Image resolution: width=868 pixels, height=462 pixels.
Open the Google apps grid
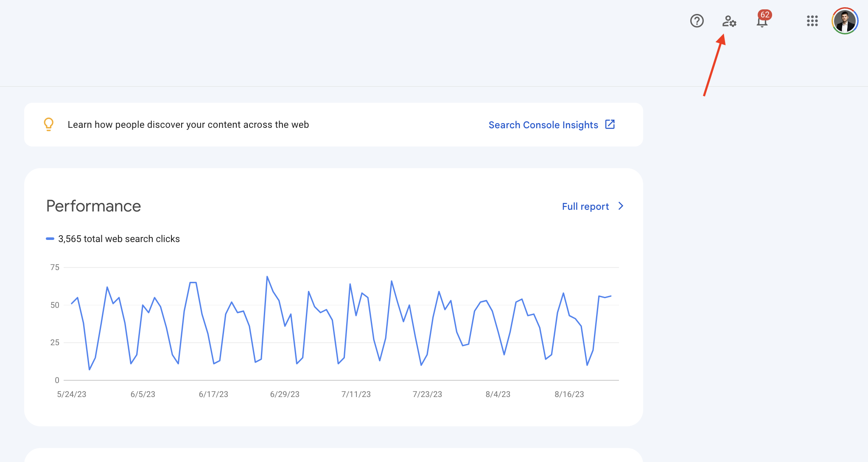point(812,21)
